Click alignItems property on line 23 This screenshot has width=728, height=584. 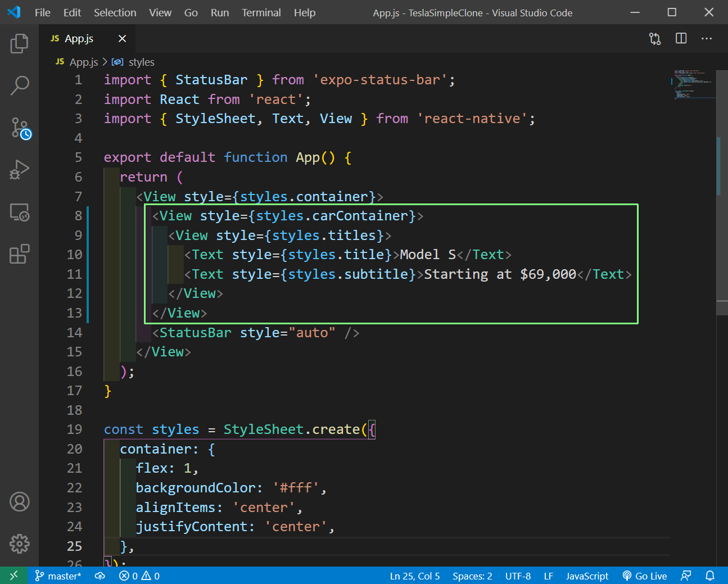[x=175, y=508]
